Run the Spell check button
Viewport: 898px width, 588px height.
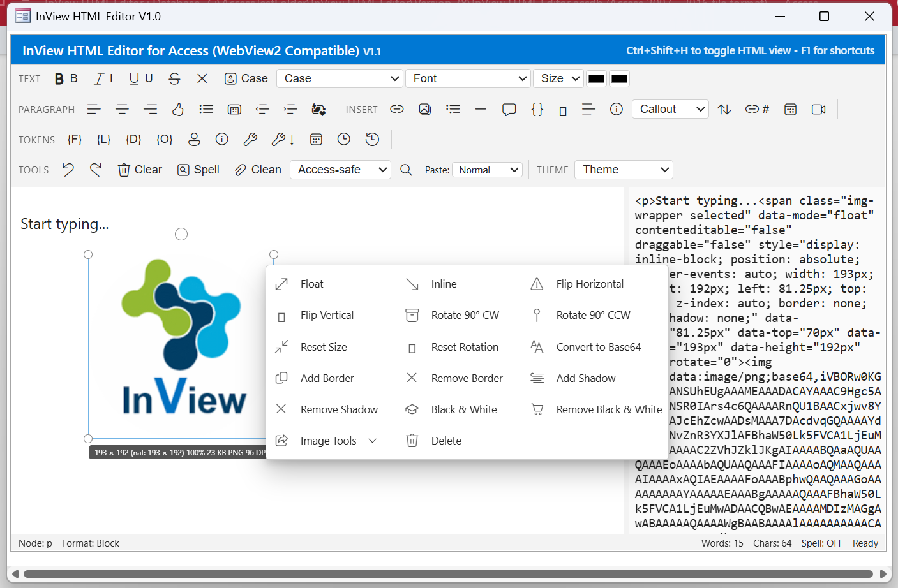(198, 170)
